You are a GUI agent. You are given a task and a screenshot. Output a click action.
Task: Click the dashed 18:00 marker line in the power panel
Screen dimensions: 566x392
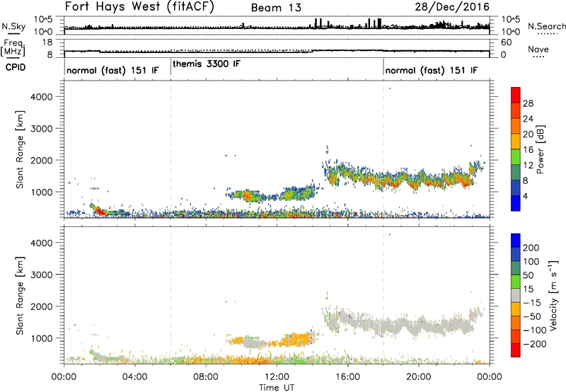tap(383, 149)
